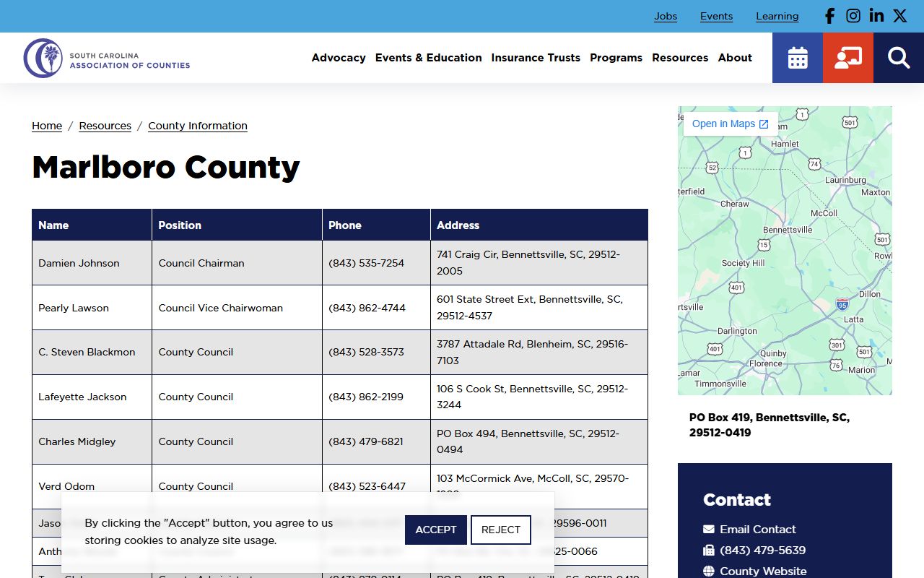
Task: Select the name Charles Midgley
Action: pyautogui.click(x=77, y=441)
